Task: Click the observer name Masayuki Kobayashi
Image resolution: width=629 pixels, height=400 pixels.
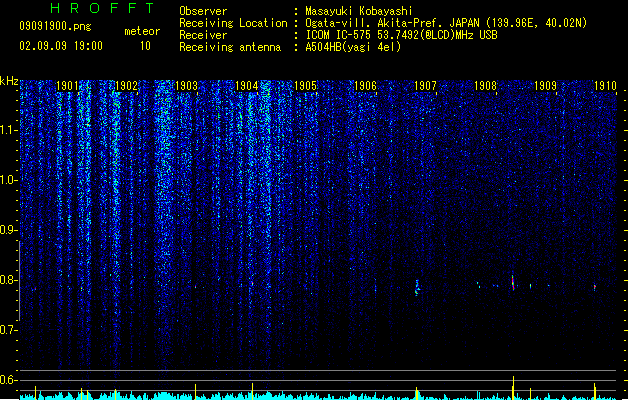Action: 359,11
